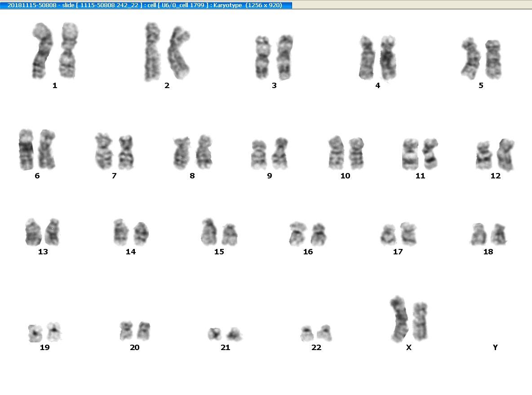Screen dimensions: 532x395
Task: Click the label number 22
Action: pyautogui.click(x=316, y=347)
